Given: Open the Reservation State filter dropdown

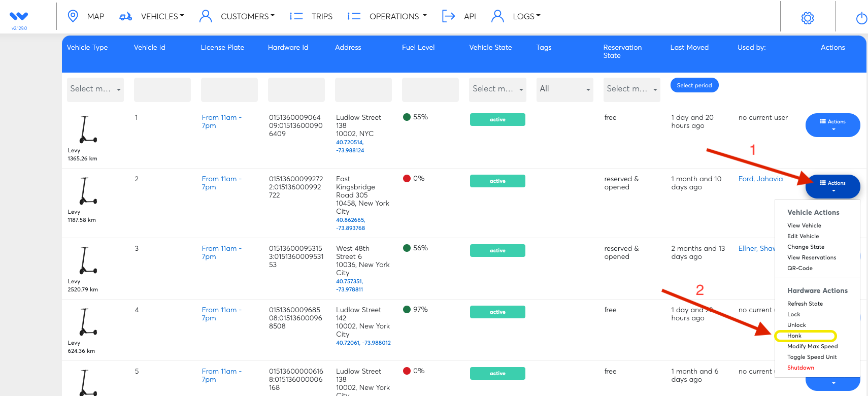Looking at the screenshot, I should click(631, 89).
